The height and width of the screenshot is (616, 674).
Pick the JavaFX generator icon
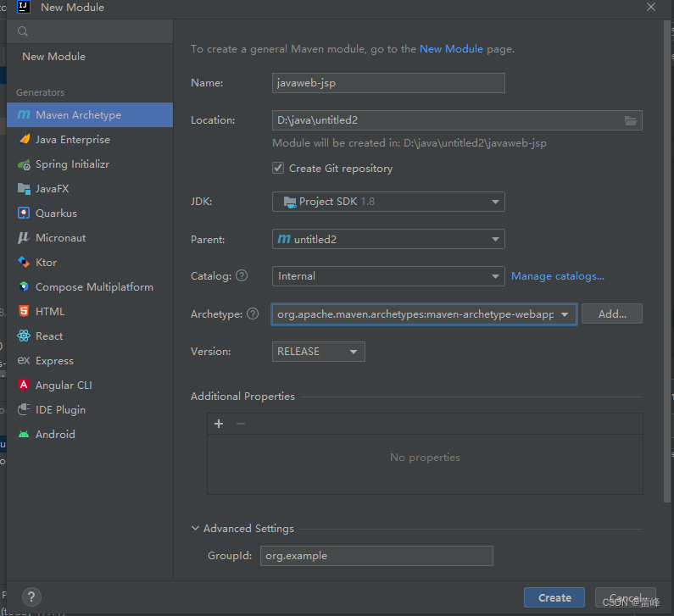click(x=24, y=189)
